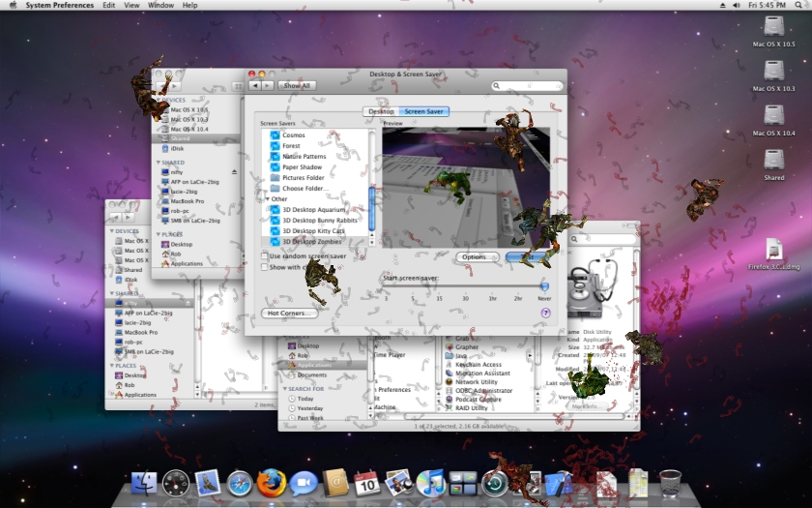Open Firefox from the Dock
Viewport: 812px width, 508px height.
[x=272, y=483]
